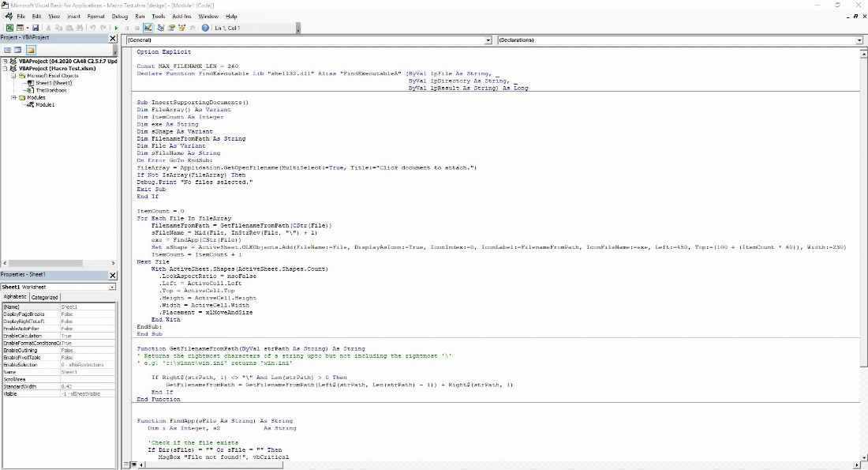The image size is (868, 470).
Task: Run the current macro with the Run button
Action: click(x=116, y=27)
